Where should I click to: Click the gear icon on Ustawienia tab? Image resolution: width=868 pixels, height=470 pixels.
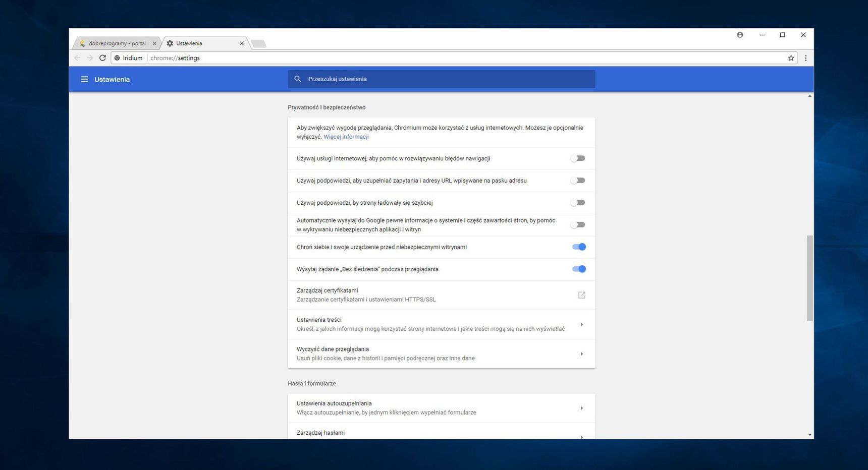coord(170,43)
